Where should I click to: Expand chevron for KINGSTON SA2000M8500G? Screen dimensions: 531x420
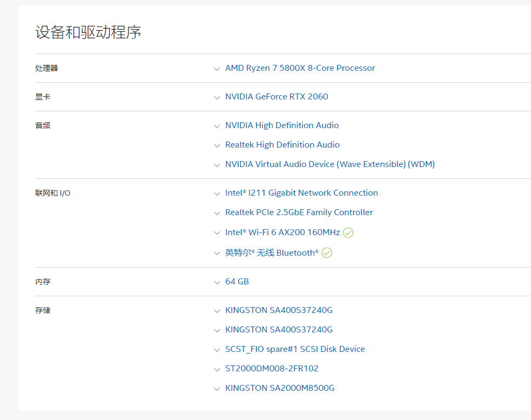click(217, 389)
